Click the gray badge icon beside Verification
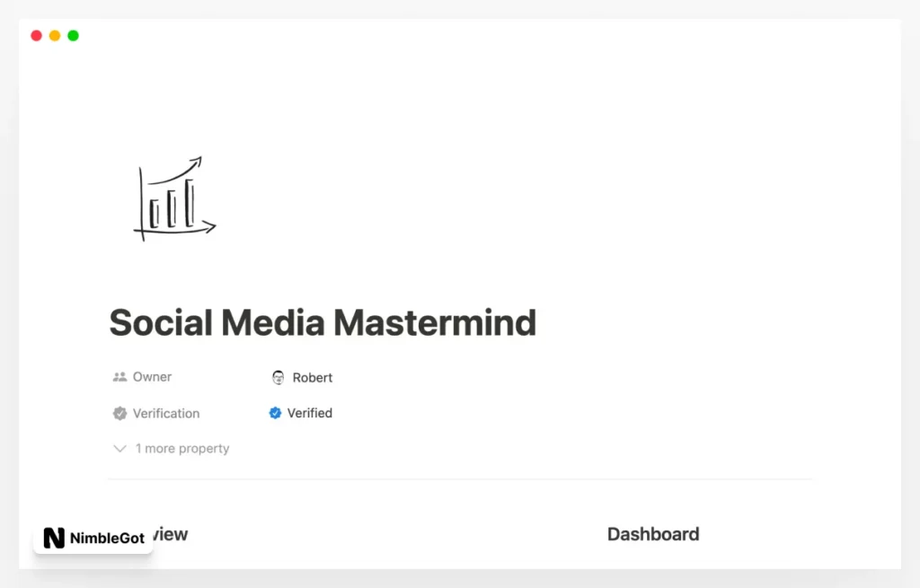 [x=119, y=413]
